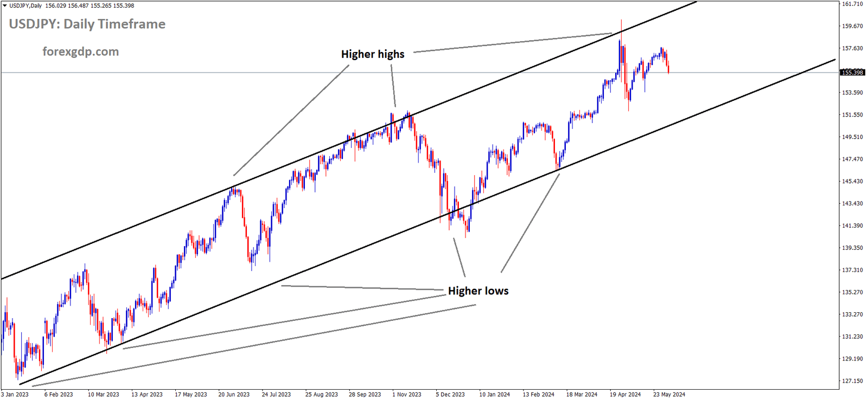Click the 143.430 price axis label
Image resolution: width=868 pixels, height=400 pixels.
852,204
